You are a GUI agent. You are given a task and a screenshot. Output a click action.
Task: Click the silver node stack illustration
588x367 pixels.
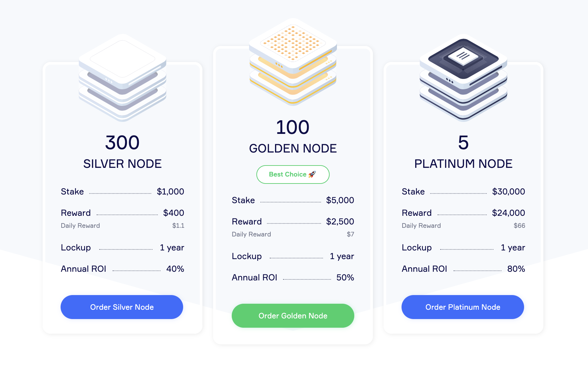[x=123, y=78]
